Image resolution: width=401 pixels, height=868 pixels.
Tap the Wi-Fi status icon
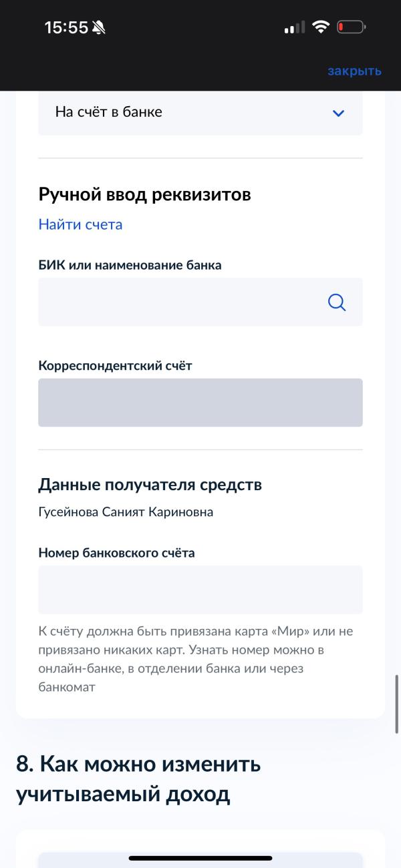321,27
